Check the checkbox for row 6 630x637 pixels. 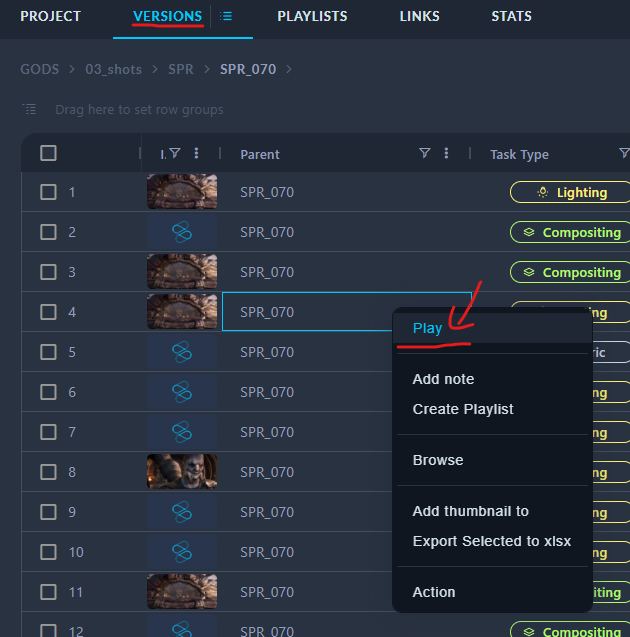click(48, 392)
